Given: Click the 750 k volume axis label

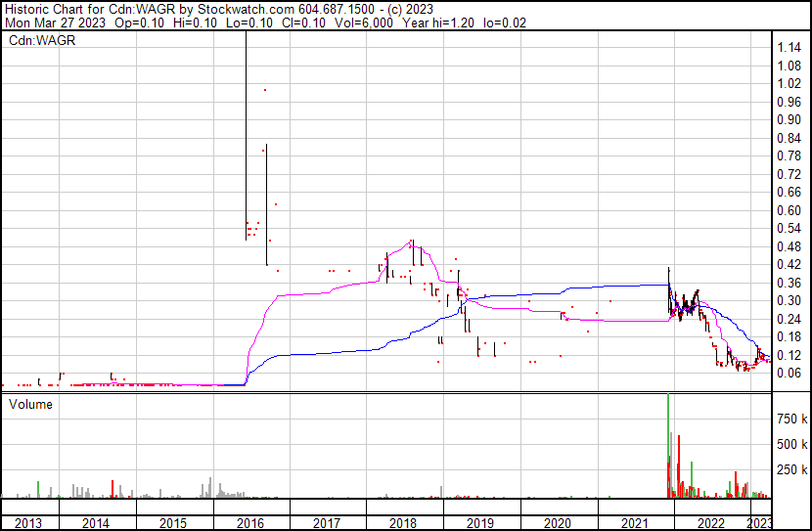Looking at the screenshot, I should pos(792,419).
